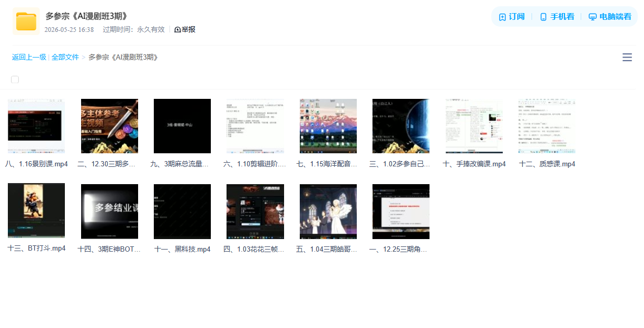Open the 十二、质感课.mp4 thumbnail
Image resolution: width=644 pixels, height=328 pixels.
click(x=547, y=126)
